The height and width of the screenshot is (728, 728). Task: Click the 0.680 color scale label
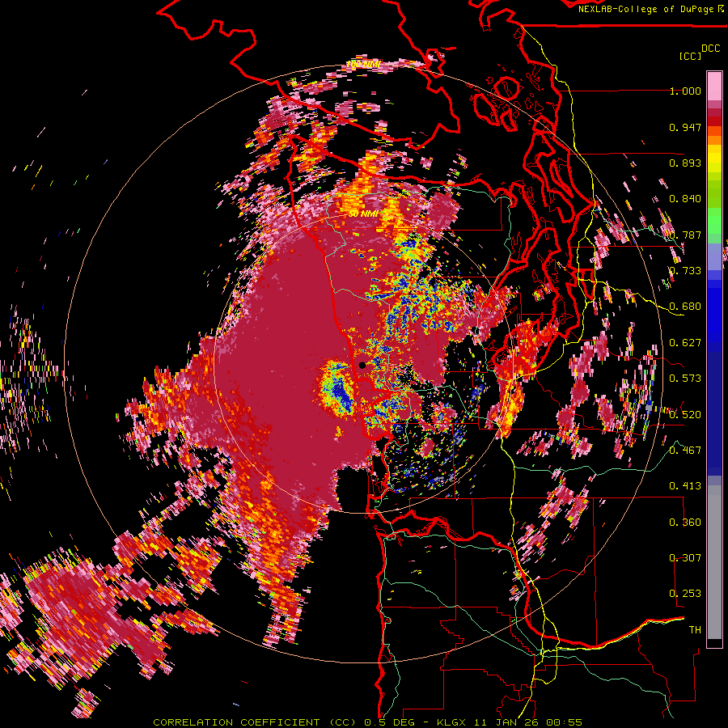(685, 307)
